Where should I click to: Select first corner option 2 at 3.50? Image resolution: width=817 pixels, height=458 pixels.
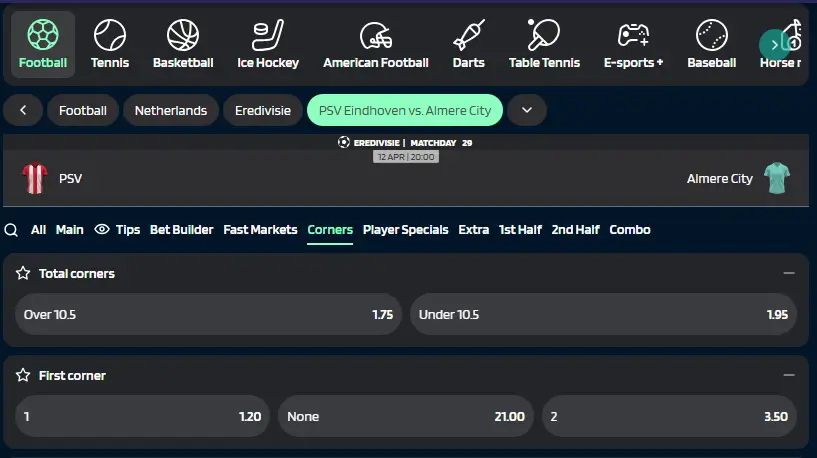670,416
